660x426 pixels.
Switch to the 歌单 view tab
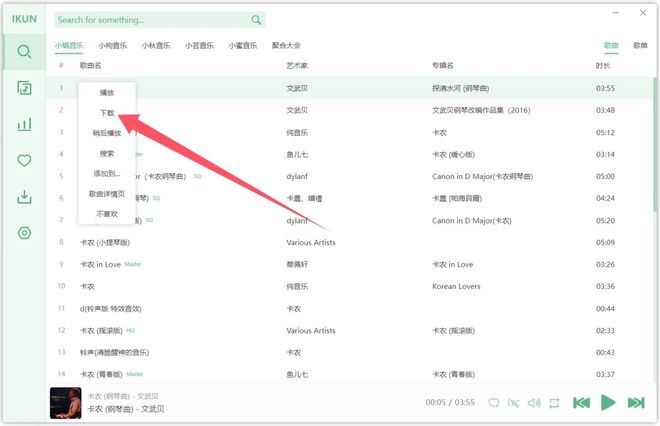[640, 46]
